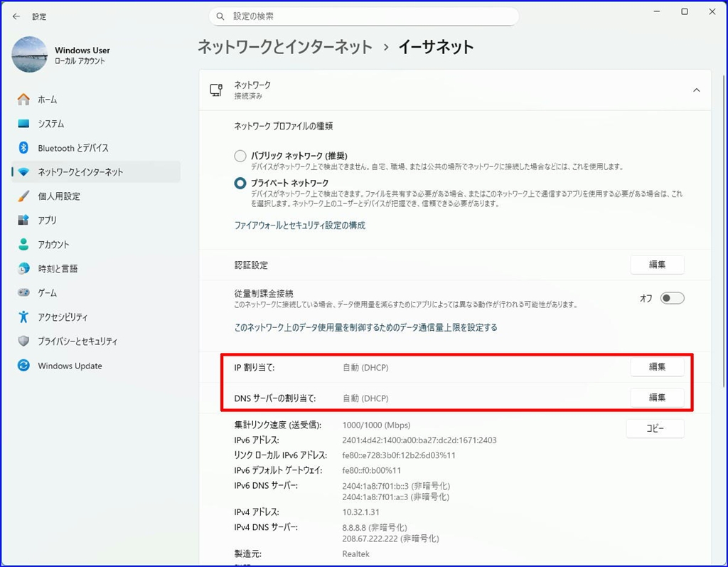The height and width of the screenshot is (567, 728).
Task: Click manufacturer value Realtek
Action: [355, 554]
